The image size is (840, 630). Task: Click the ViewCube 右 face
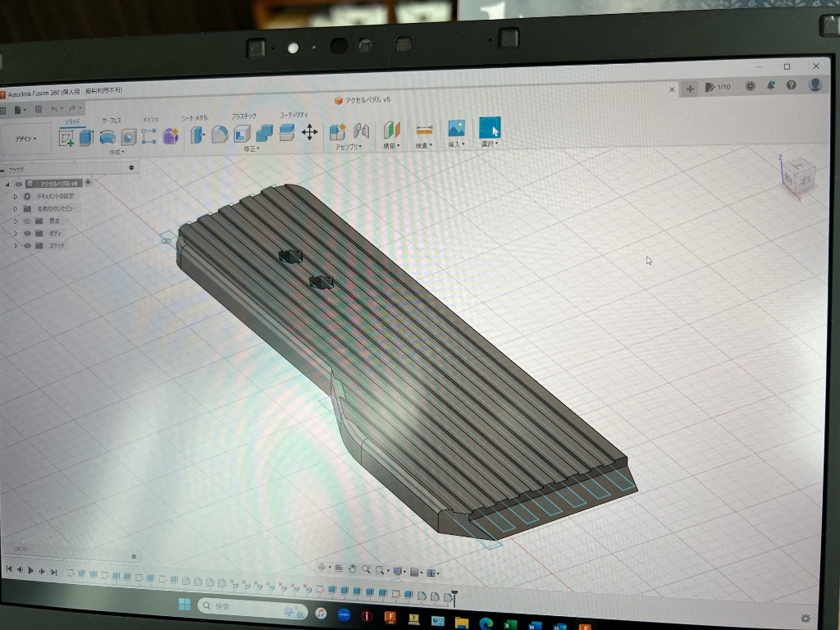(805, 180)
